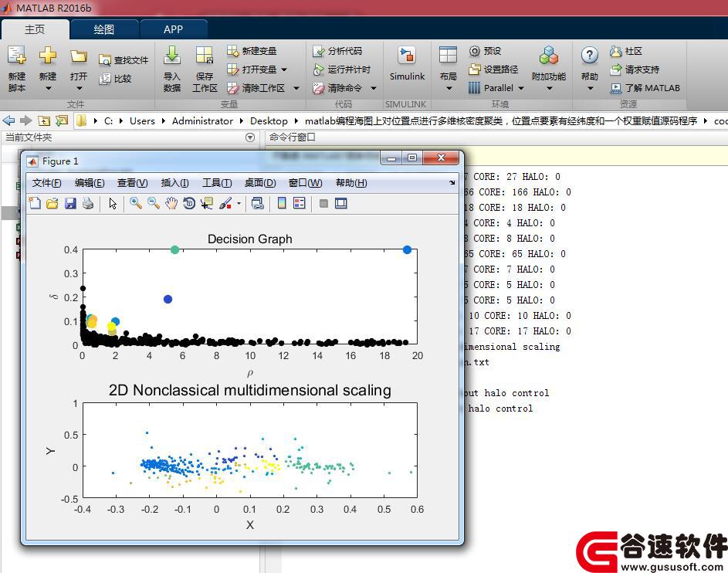
Task: Open the Current Folder (当前文件夹) panel actions menu
Action: [250, 137]
